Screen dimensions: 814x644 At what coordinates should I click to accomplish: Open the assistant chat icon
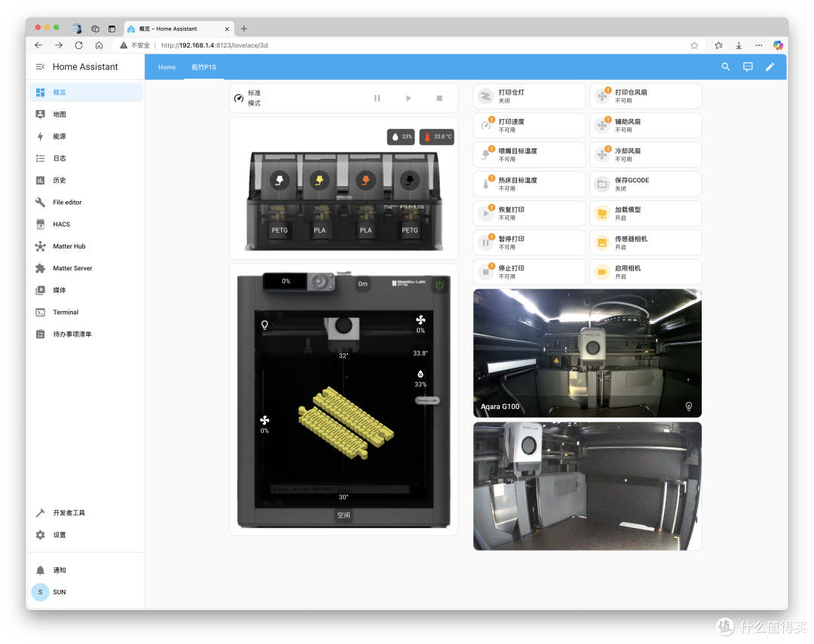pos(748,66)
